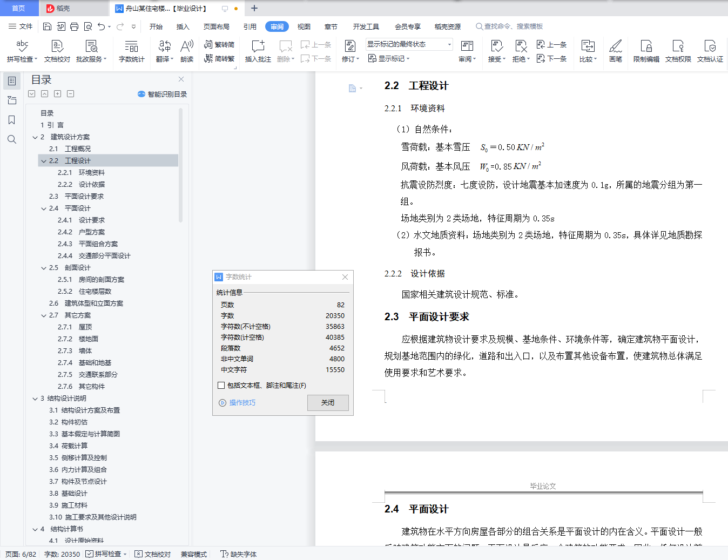Reject the revision with 拒绝
Image resolution: width=728 pixels, height=560 pixels.
pos(521,51)
